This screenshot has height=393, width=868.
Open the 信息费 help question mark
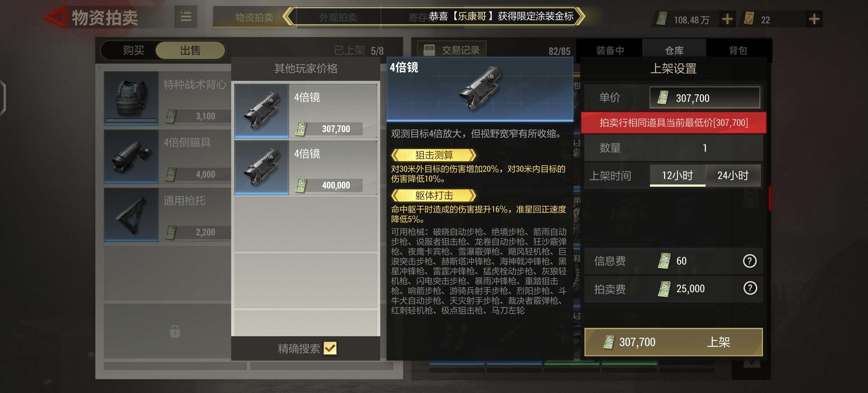click(750, 261)
